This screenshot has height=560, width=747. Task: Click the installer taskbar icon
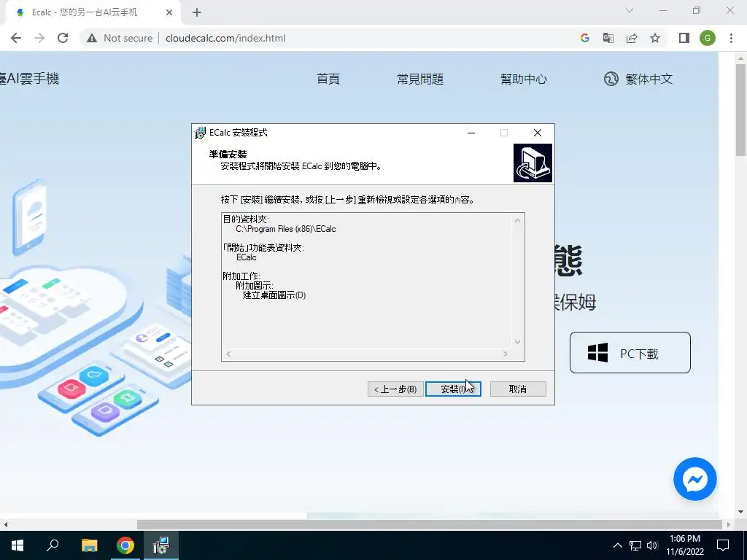pyautogui.click(x=161, y=545)
